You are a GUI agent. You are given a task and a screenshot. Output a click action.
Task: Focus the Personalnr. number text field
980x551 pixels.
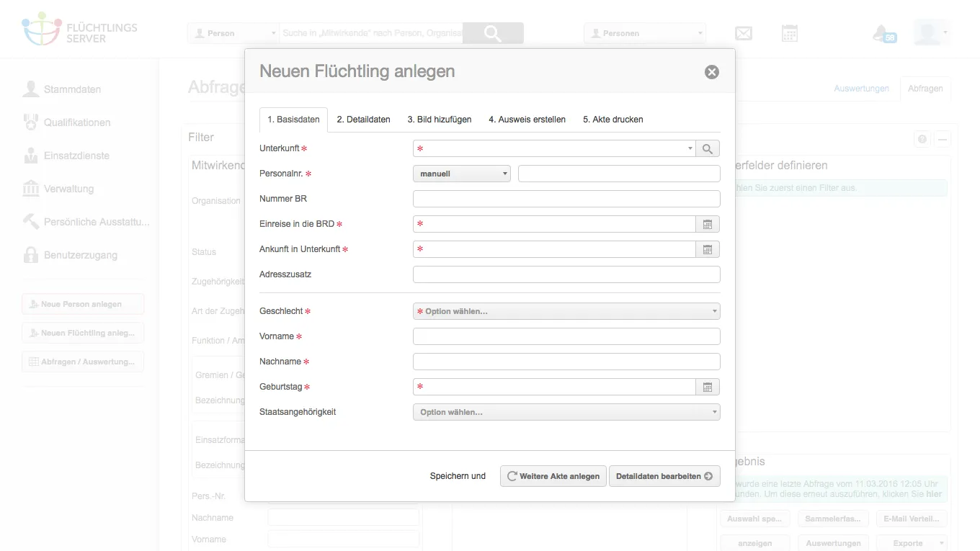pyautogui.click(x=619, y=174)
